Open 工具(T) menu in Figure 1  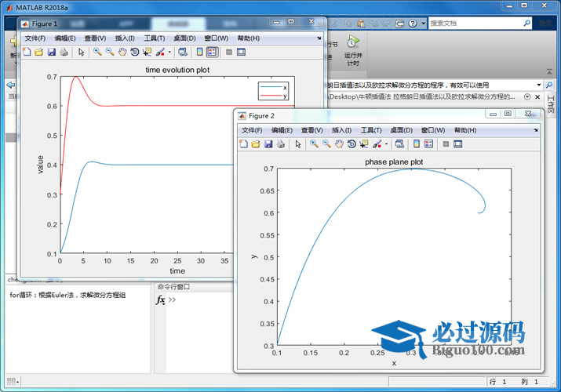point(155,38)
